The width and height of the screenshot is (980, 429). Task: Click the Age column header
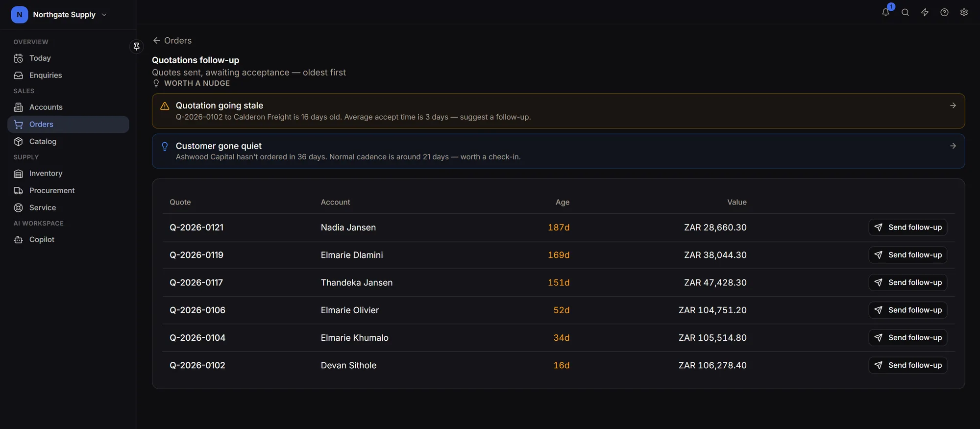(563, 202)
